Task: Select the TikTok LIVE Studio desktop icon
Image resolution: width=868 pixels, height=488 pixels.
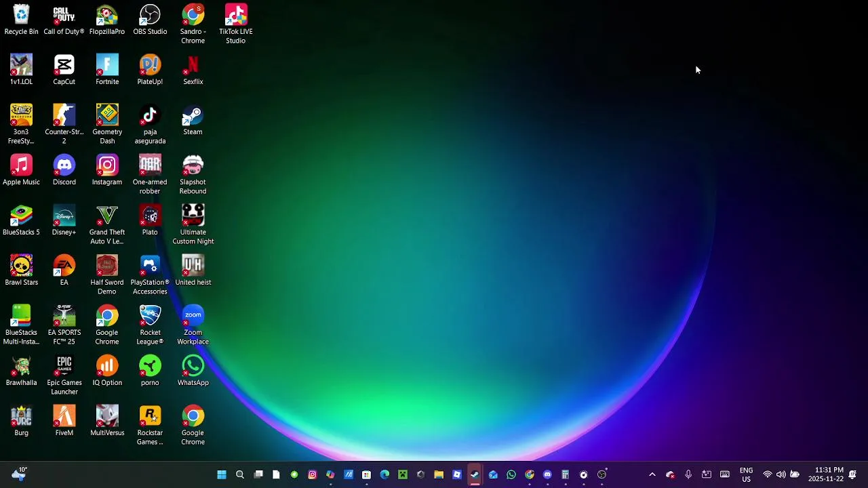Action: click(x=236, y=24)
